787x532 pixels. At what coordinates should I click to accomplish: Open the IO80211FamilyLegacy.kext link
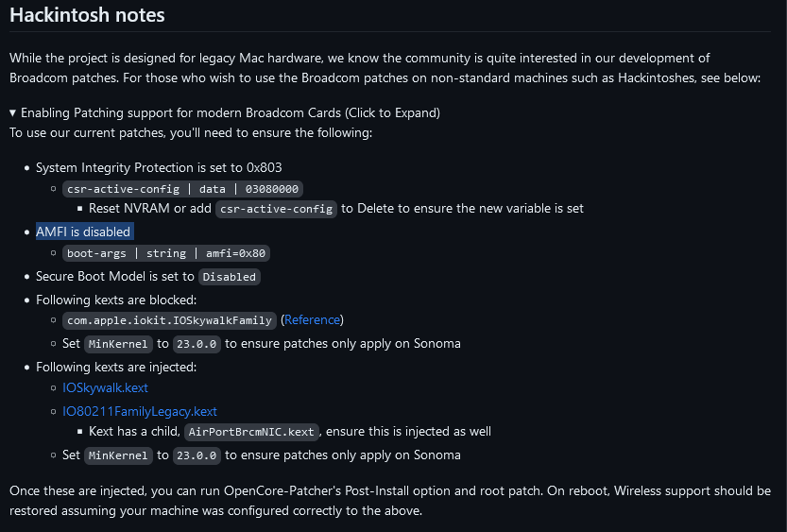click(x=140, y=411)
